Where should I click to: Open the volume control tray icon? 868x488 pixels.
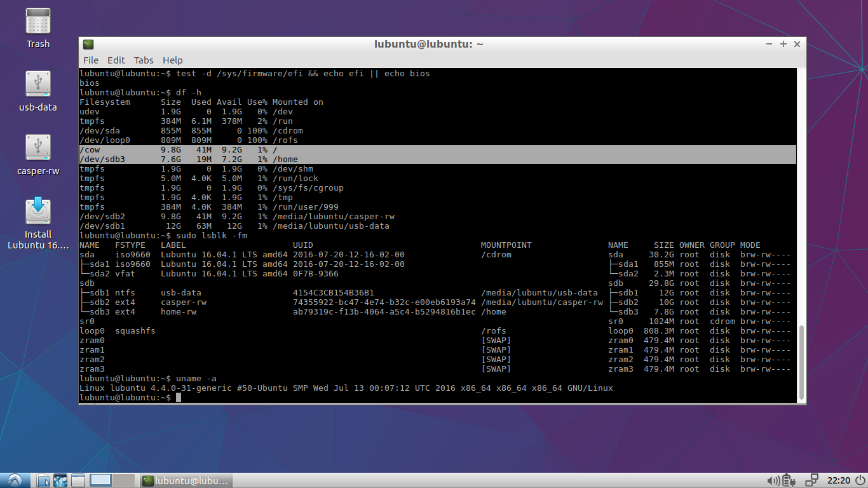click(773, 480)
